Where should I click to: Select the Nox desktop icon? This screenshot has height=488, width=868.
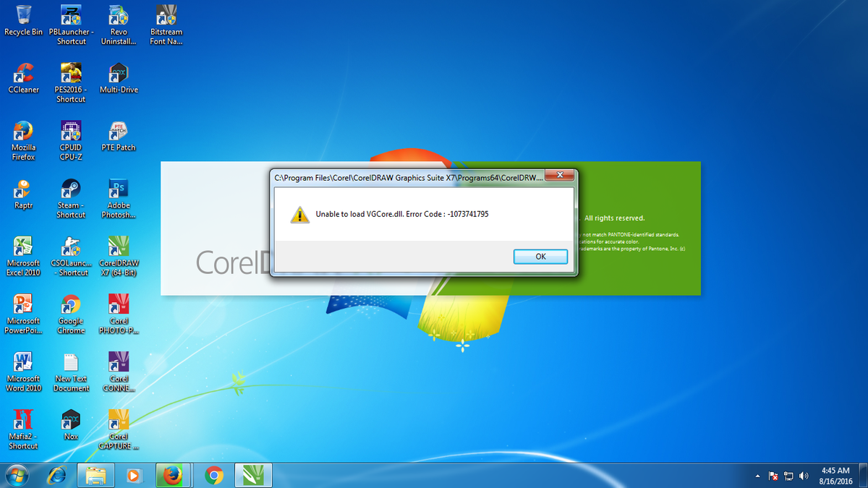pos(71,425)
